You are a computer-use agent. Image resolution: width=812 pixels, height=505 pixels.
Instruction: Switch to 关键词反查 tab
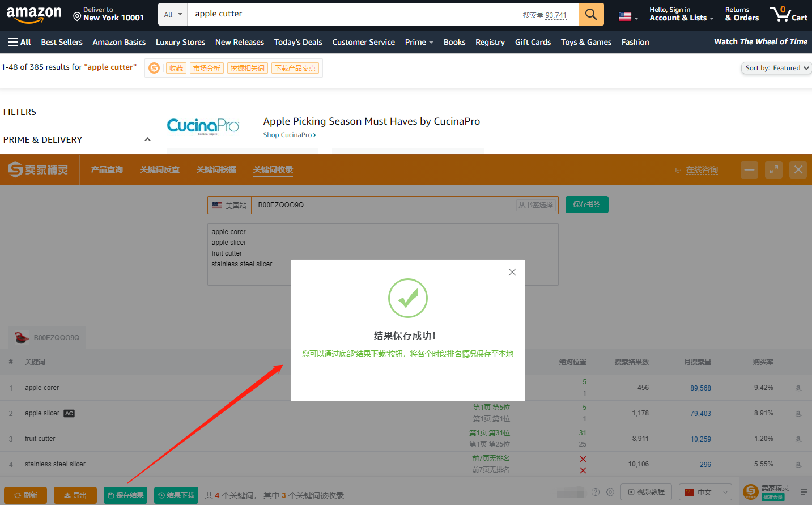(160, 169)
